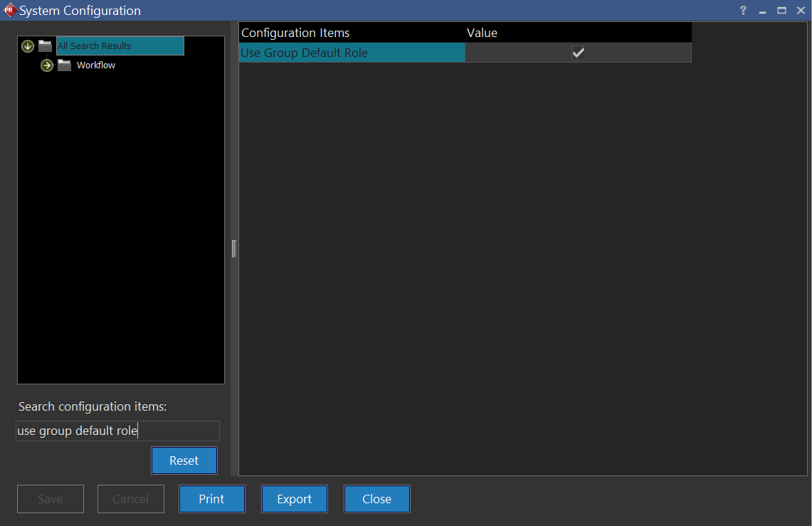The height and width of the screenshot is (526, 812).
Task: Click the Workflow folder icon
Action: click(x=65, y=65)
